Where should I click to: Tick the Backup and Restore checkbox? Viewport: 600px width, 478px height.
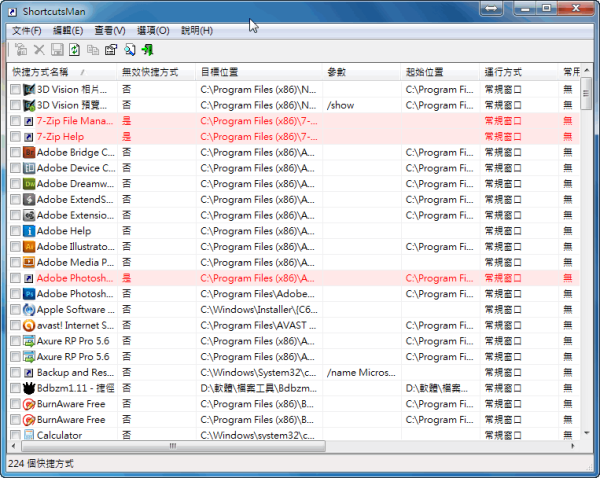tap(15, 372)
